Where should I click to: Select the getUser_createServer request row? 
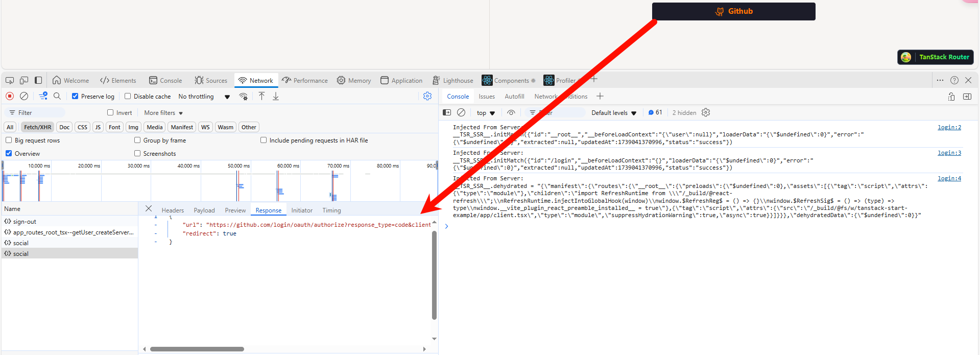69,232
